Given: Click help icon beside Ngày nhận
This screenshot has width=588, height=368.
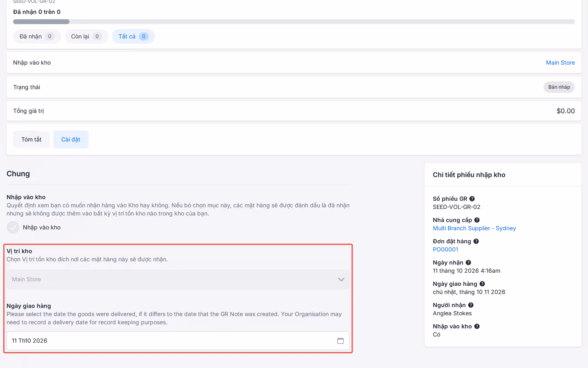Looking at the screenshot, I should point(468,262).
